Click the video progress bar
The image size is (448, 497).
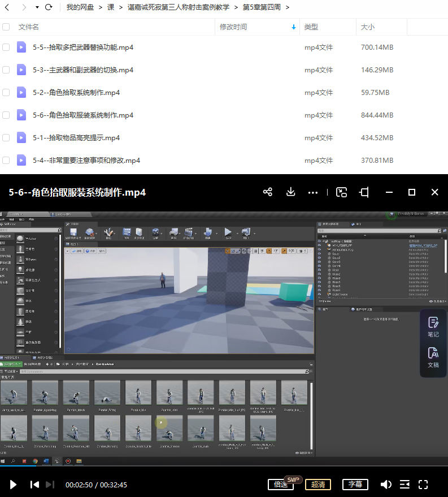pyautogui.click(x=226, y=466)
